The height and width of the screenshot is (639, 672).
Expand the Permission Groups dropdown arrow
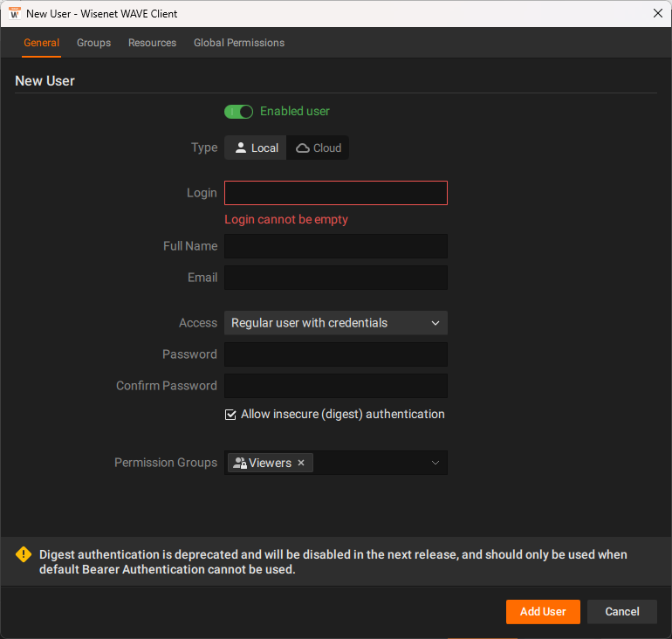tap(435, 463)
